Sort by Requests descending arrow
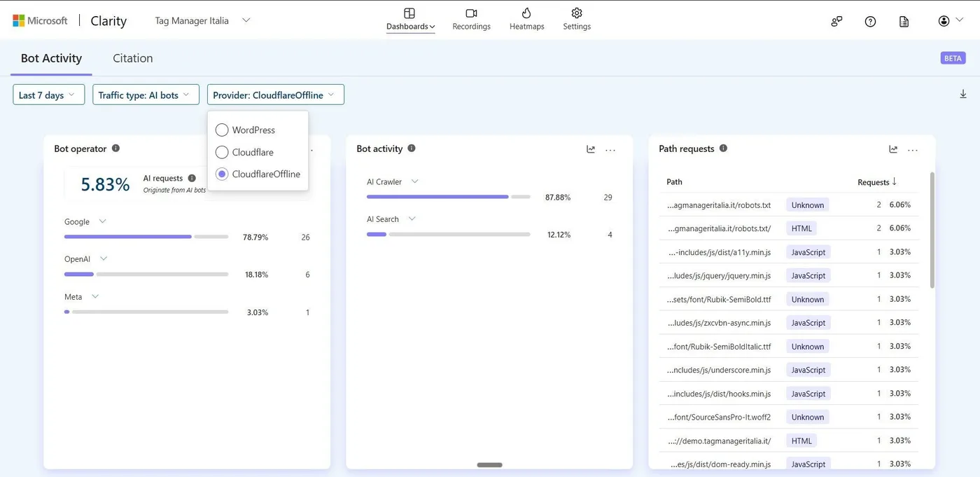Image resolution: width=980 pixels, height=477 pixels. [895, 181]
